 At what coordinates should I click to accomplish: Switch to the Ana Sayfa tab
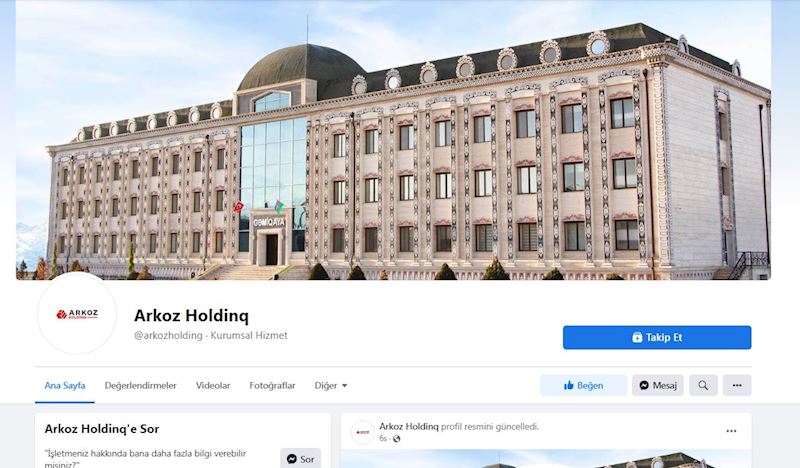click(x=65, y=385)
